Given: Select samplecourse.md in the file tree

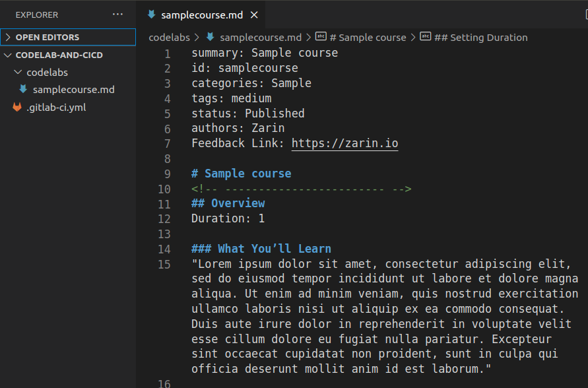Looking at the screenshot, I should click(73, 90).
